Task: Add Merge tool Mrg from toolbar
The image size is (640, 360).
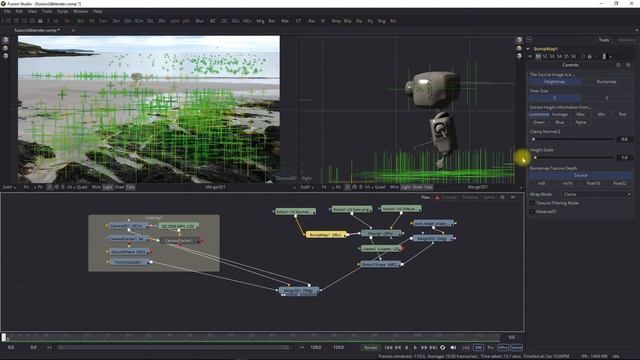Action: [x=260, y=21]
